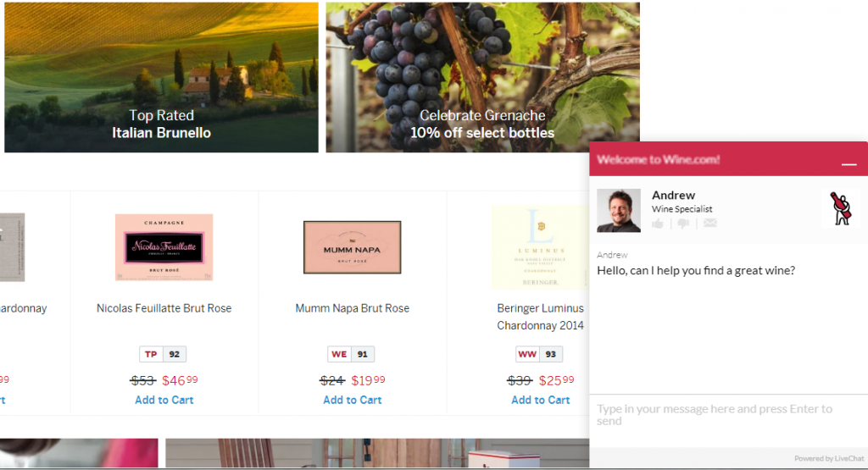Click the Nicolas Feuillatte label image
This screenshot has width=868, height=470.
tap(164, 247)
